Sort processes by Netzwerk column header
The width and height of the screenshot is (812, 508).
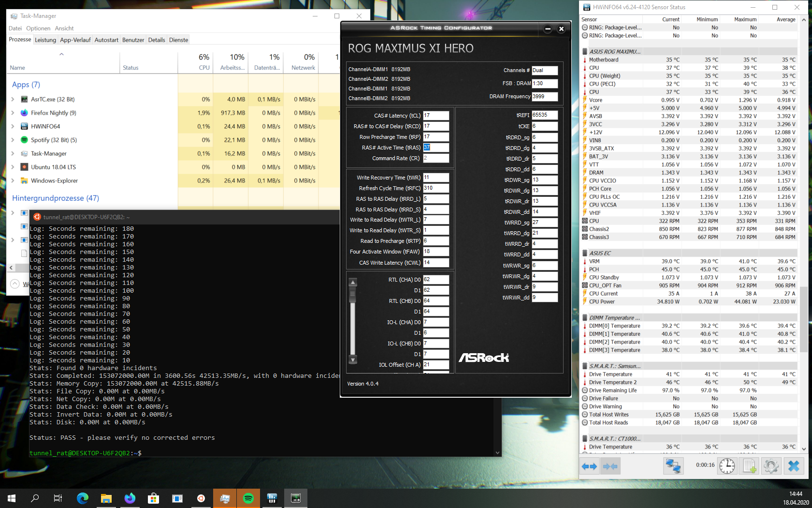302,62
